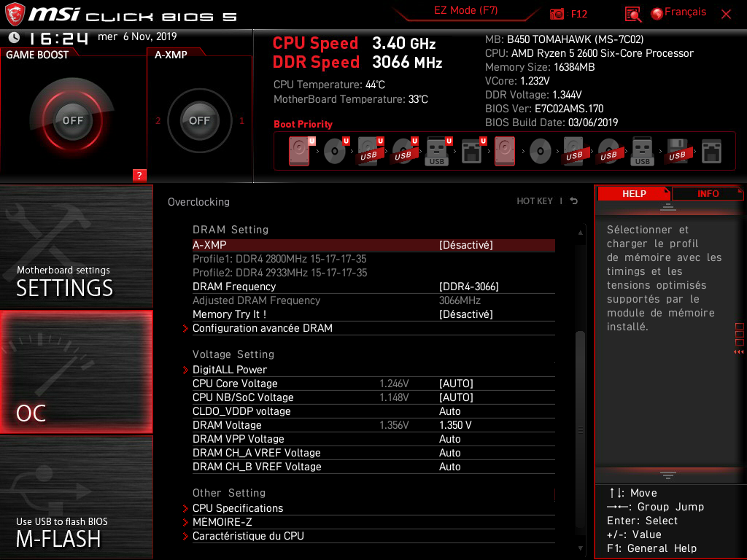Click the date mer 6 Nov, 2019

coord(137,36)
